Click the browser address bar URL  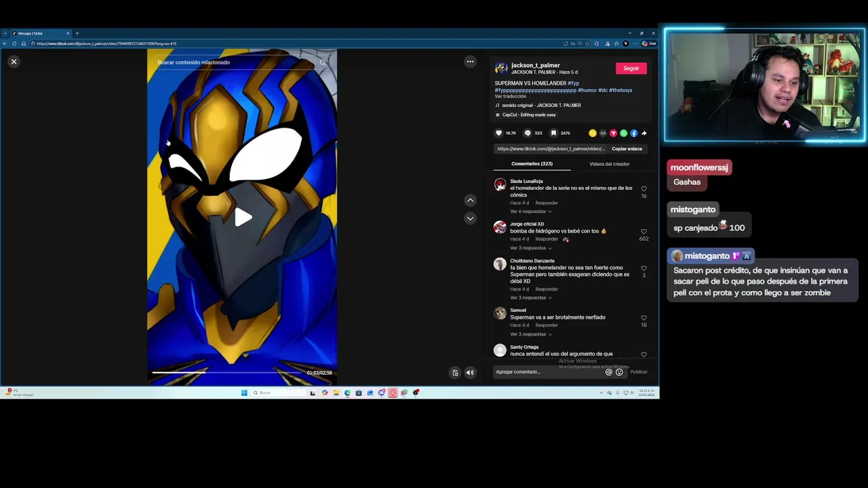(x=106, y=43)
